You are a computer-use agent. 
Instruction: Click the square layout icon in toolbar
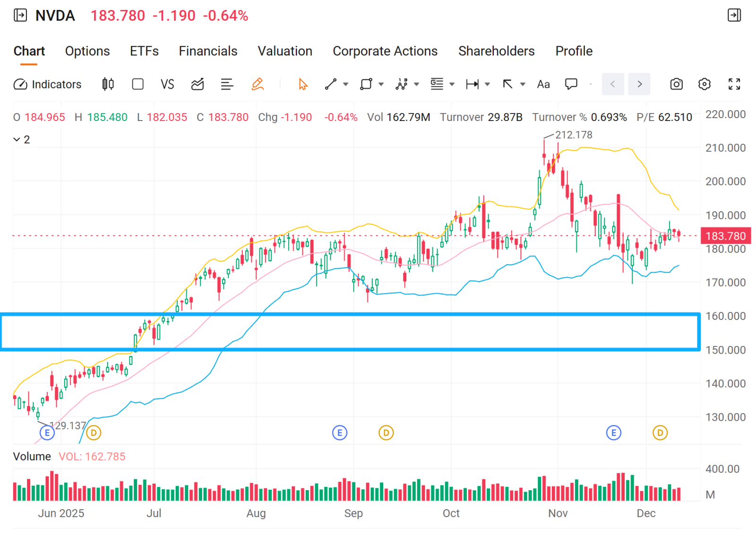click(x=138, y=84)
